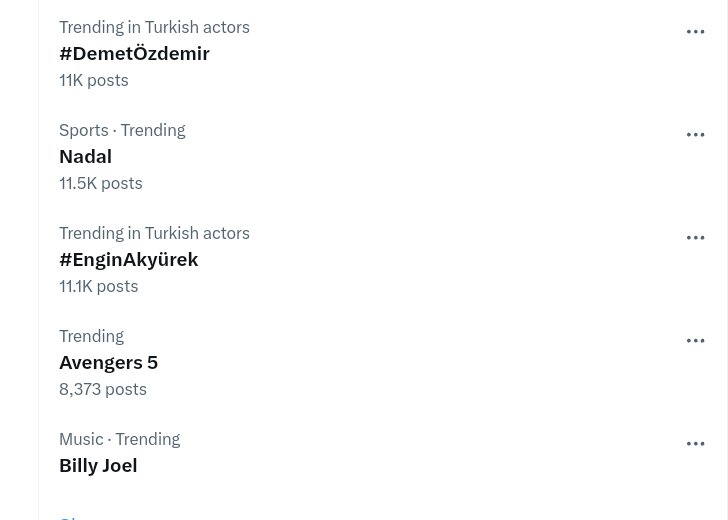Click the Music · Trending label
Screen dimensions: 728x520
tap(119, 439)
